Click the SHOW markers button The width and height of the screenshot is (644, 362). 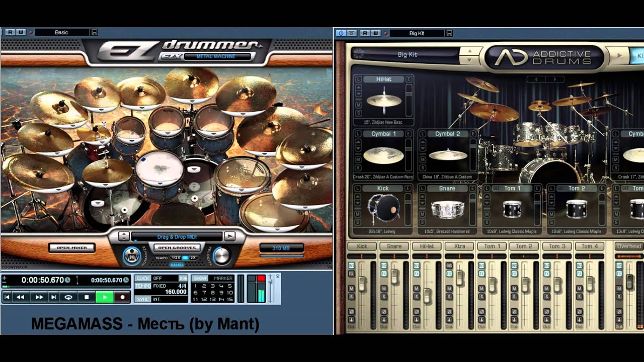pyautogui.click(x=200, y=278)
